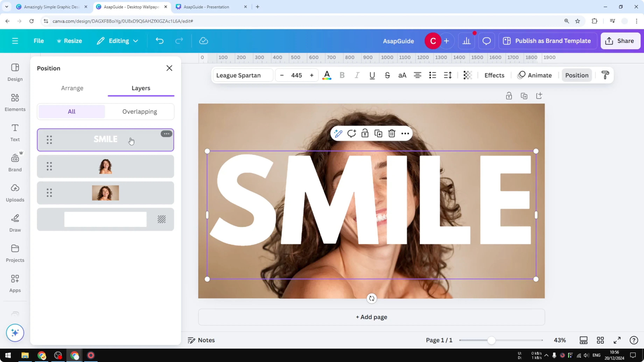Filter layers by Overlapping
The width and height of the screenshot is (644, 362).
[139, 111]
